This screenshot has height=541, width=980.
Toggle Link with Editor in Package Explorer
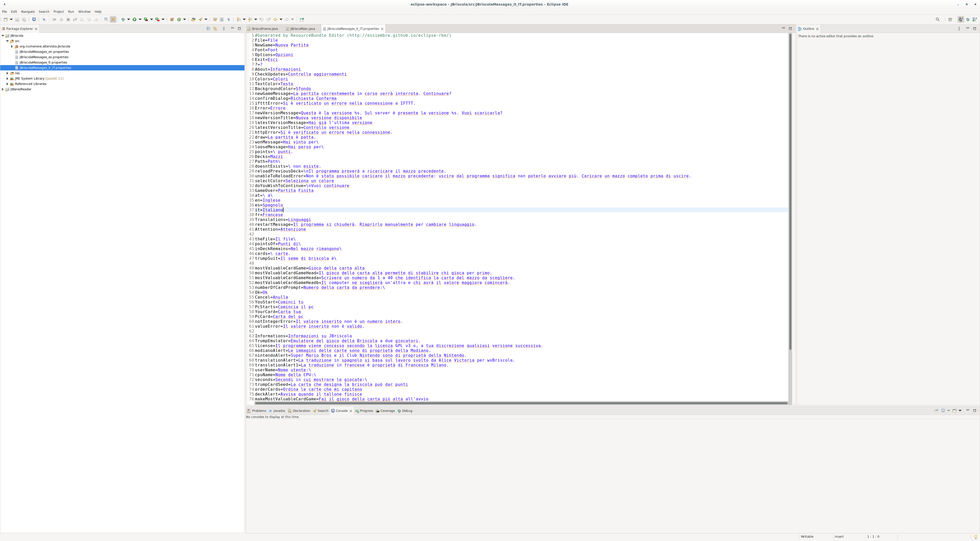pos(215,29)
